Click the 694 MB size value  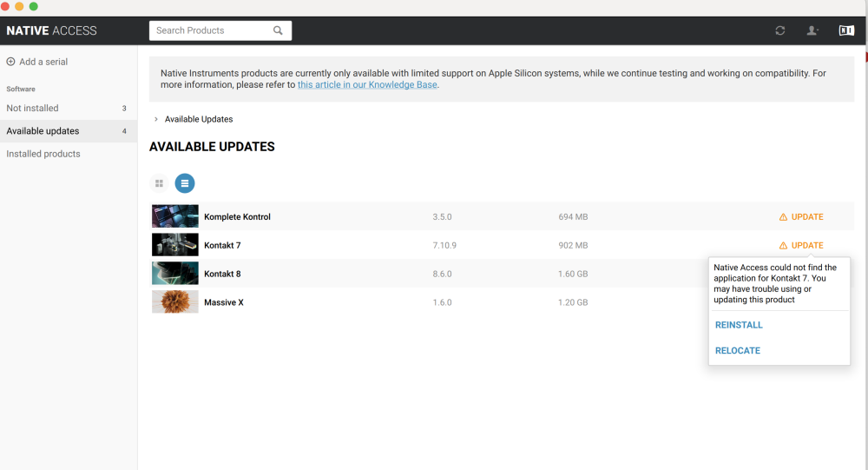point(573,216)
